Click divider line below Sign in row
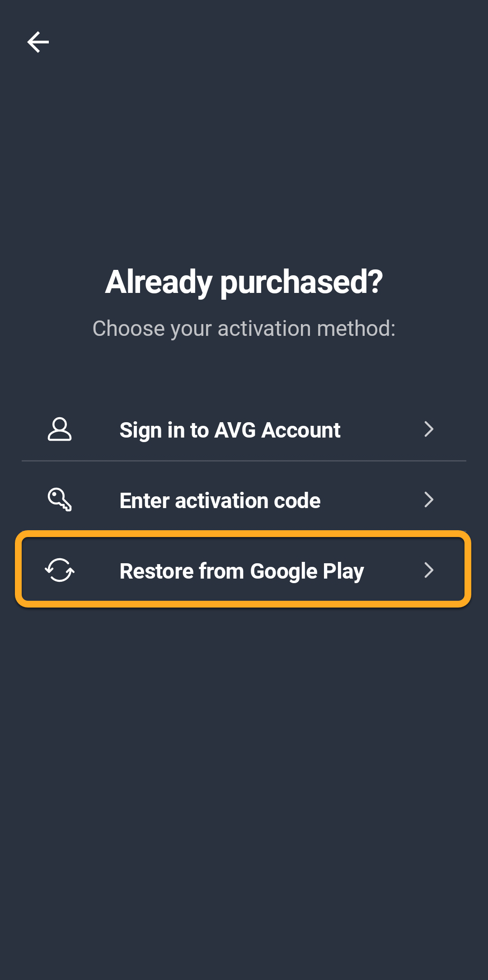The width and height of the screenshot is (488, 980). point(244,461)
